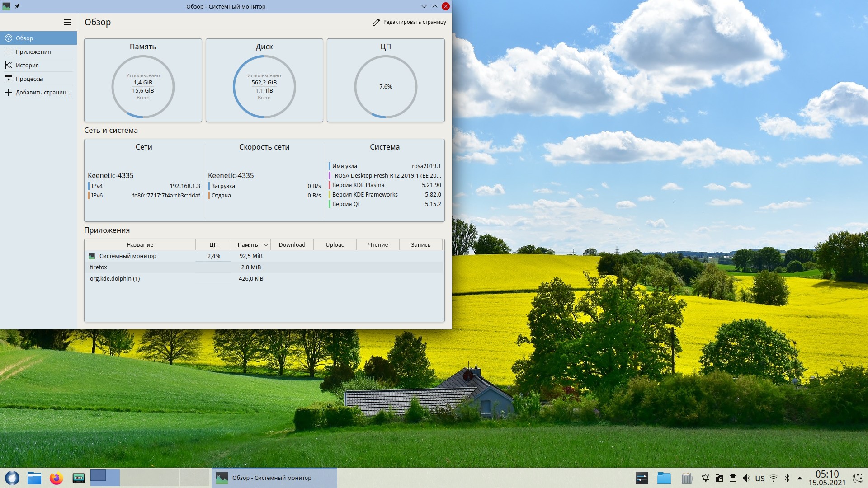This screenshot has height=488, width=868.
Task: Open volume control in system tray
Action: click(x=746, y=478)
